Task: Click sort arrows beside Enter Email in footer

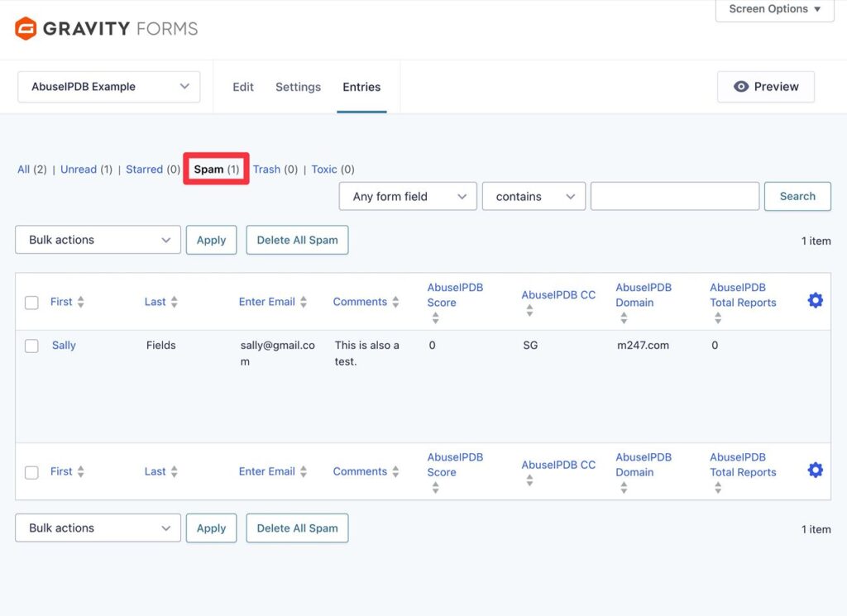Action: (x=303, y=471)
